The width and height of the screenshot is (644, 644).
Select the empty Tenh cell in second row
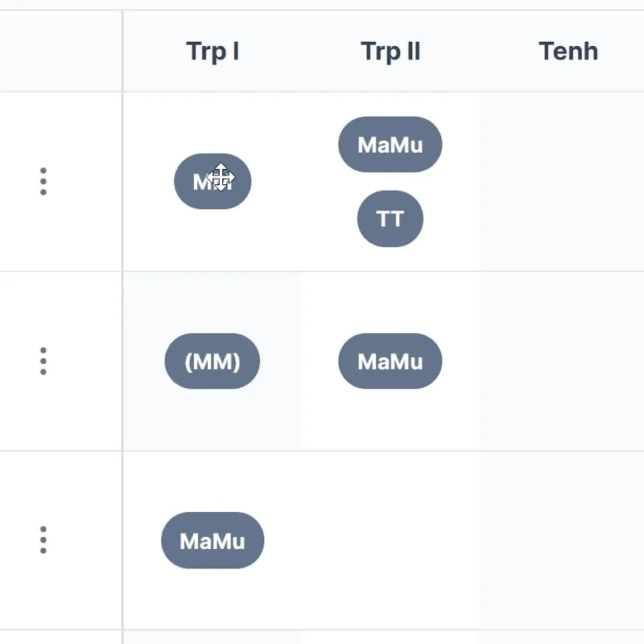pos(562,361)
